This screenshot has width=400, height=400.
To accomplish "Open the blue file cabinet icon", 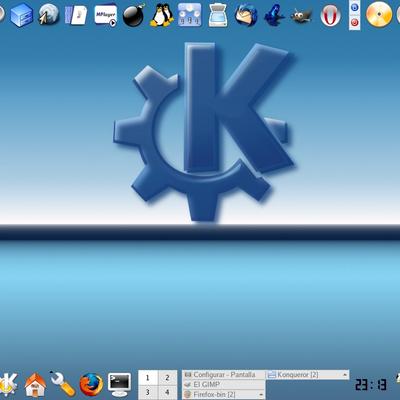I will (x=22, y=15).
